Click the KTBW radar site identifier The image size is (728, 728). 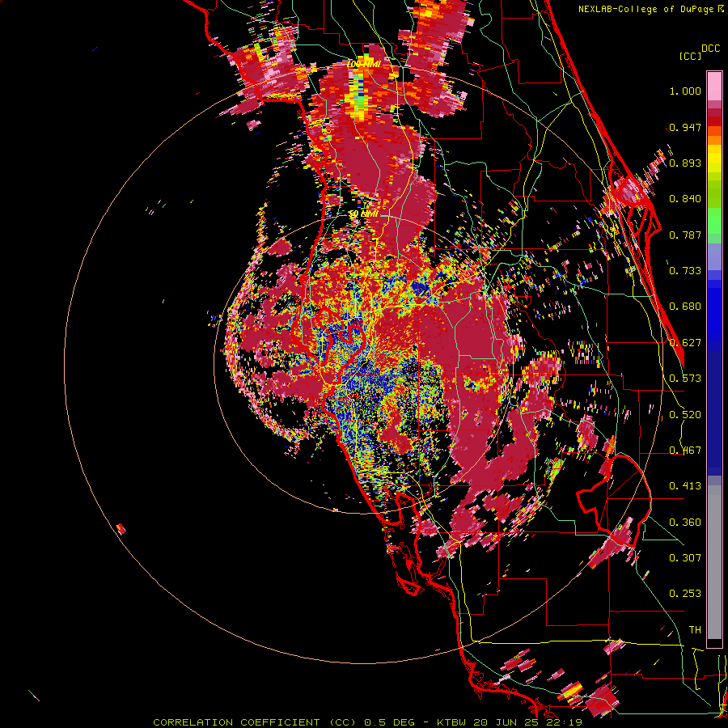pyautogui.click(x=453, y=722)
